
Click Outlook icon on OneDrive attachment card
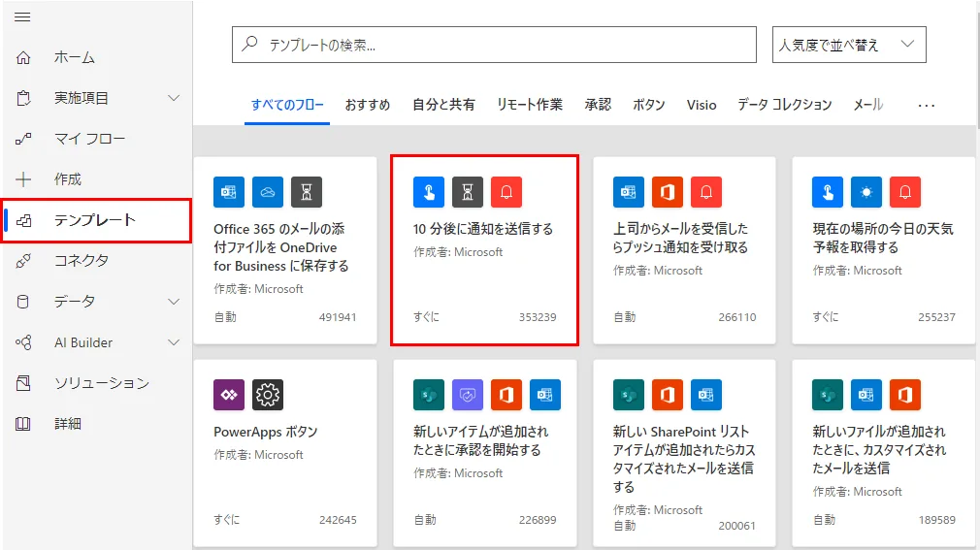click(229, 192)
